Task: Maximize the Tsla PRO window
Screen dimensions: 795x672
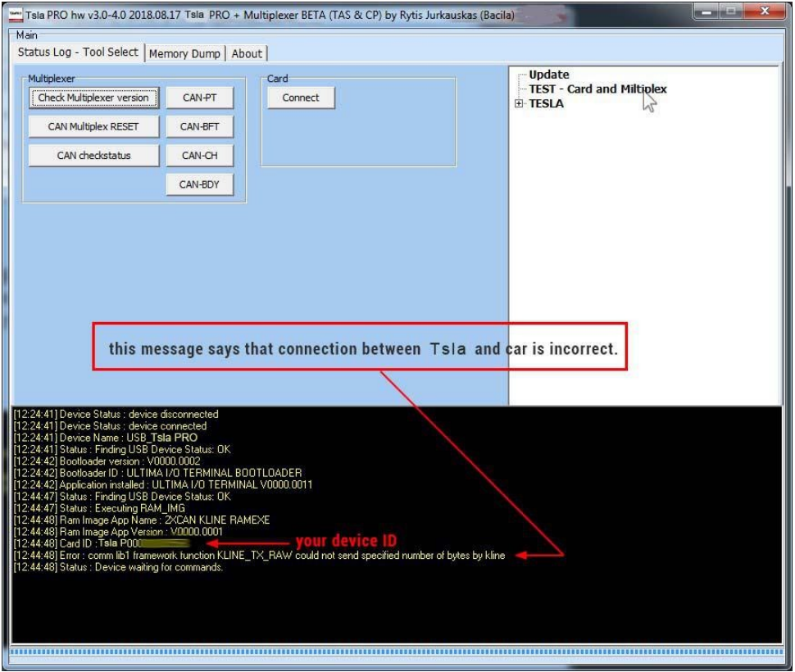Action: pyautogui.click(x=730, y=11)
